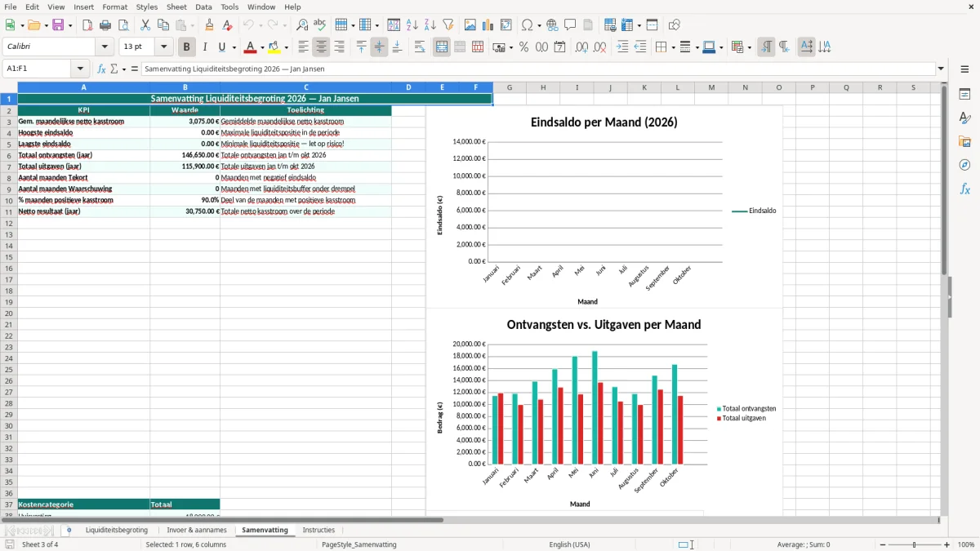The height and width of the screenshot is (551, 980).
Task: Open the Format menu
Action: pos(114,7)
